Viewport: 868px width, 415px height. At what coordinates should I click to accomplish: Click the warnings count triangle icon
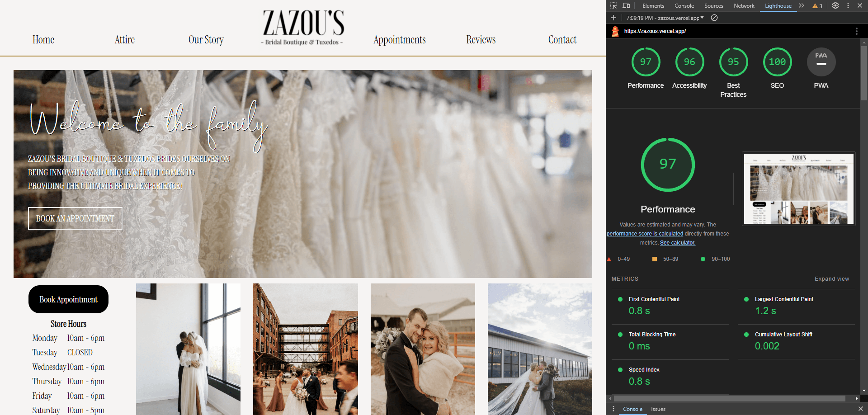(x=817, y=6)
